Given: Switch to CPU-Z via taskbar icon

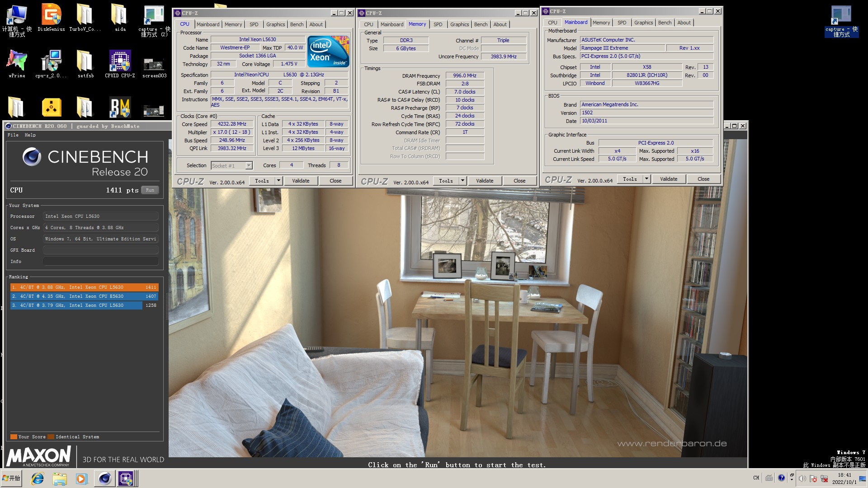Looking at the screenshot, I should coord(126,479).
